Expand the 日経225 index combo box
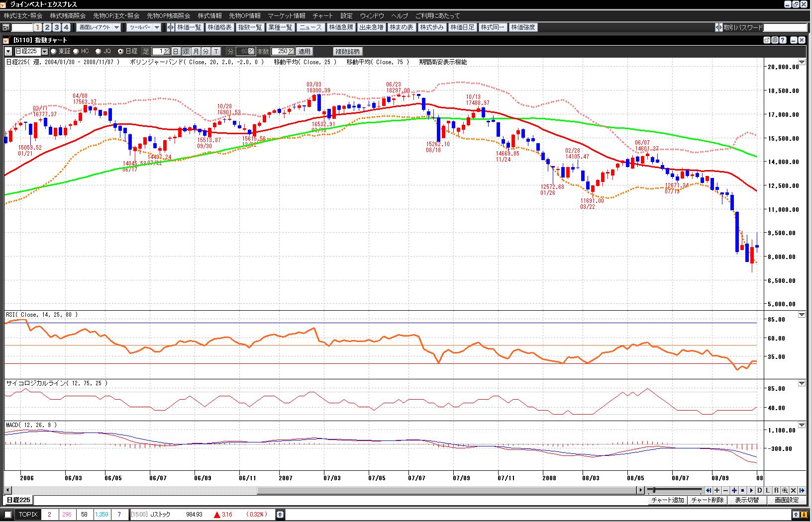Viewport: 812px width, 522px height. 45,51
